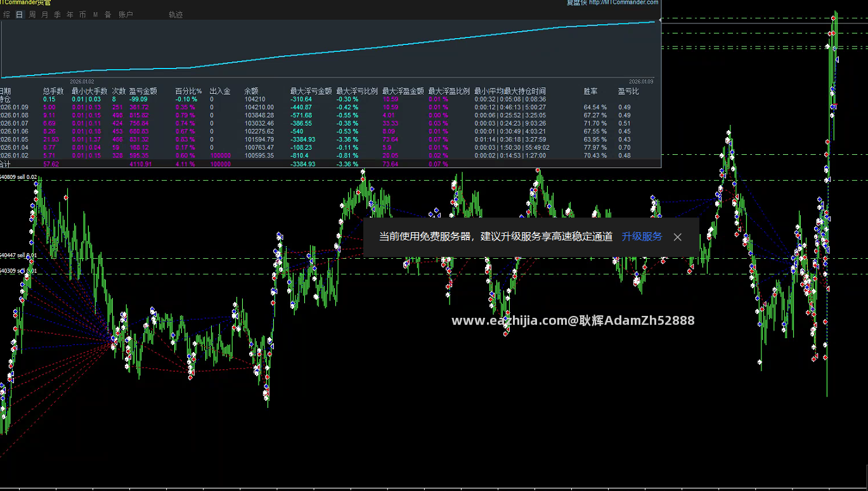Click the 总手数 column header
The width and height of the screenshot is (868, 491).
tap(53, 91)
